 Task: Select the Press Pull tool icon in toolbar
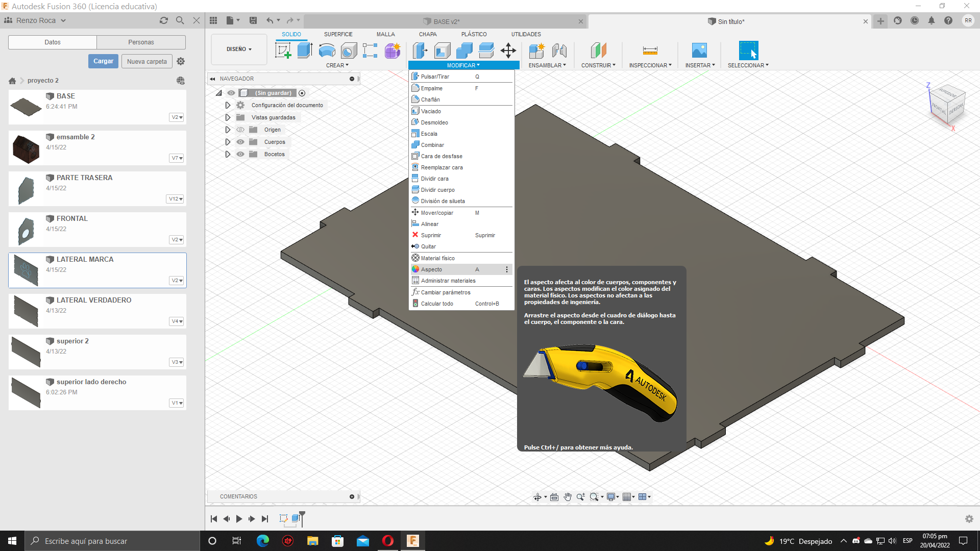click(x=421, y=51)
